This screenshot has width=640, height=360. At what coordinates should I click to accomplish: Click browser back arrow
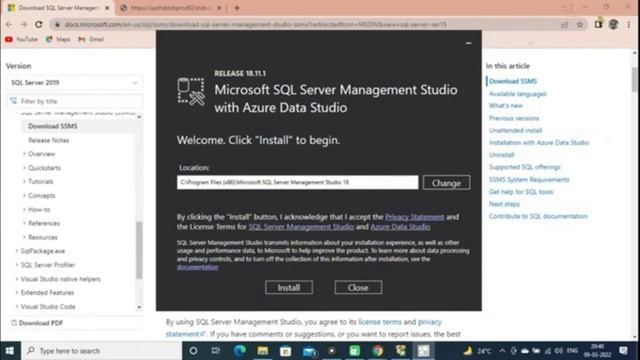(x=9, y=24)
